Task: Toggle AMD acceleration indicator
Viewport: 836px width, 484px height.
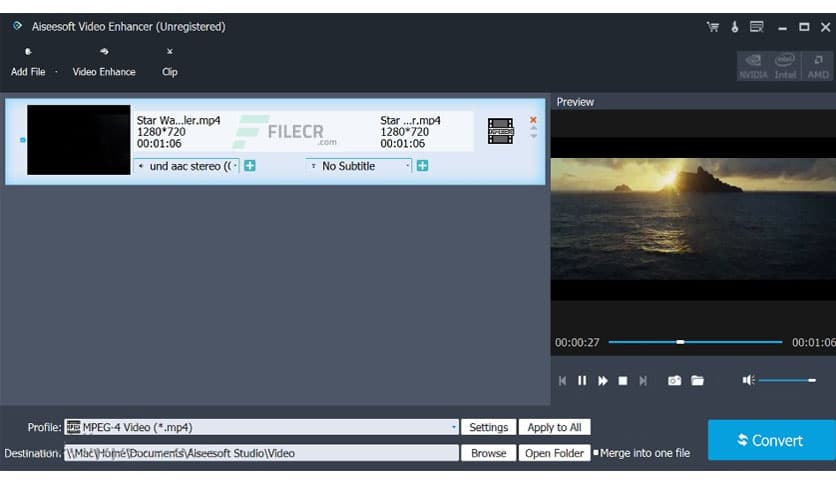Action: click(818, 66)
